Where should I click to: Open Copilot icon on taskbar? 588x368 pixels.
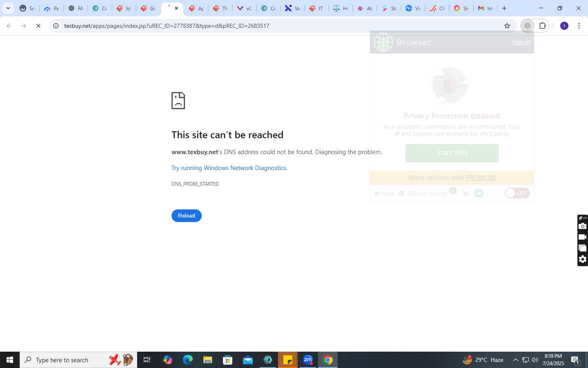(168, 360)
